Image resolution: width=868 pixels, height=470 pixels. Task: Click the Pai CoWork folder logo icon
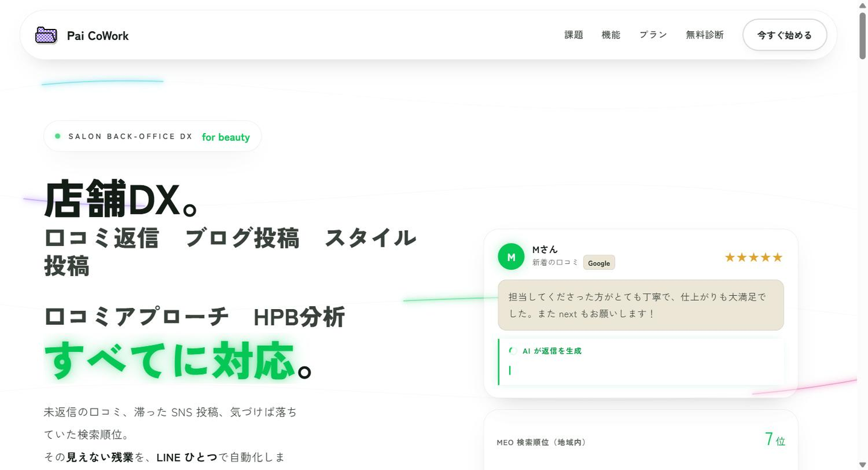pos(46,35)
